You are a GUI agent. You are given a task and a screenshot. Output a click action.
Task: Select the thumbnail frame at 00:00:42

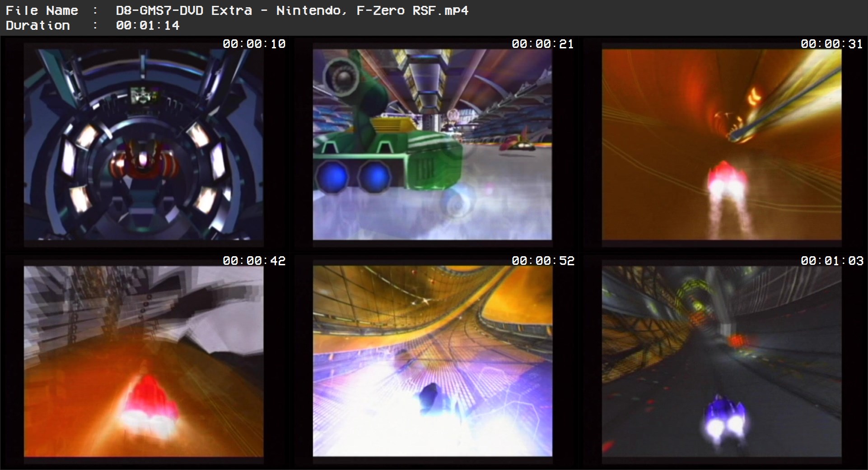pos(144,362)
